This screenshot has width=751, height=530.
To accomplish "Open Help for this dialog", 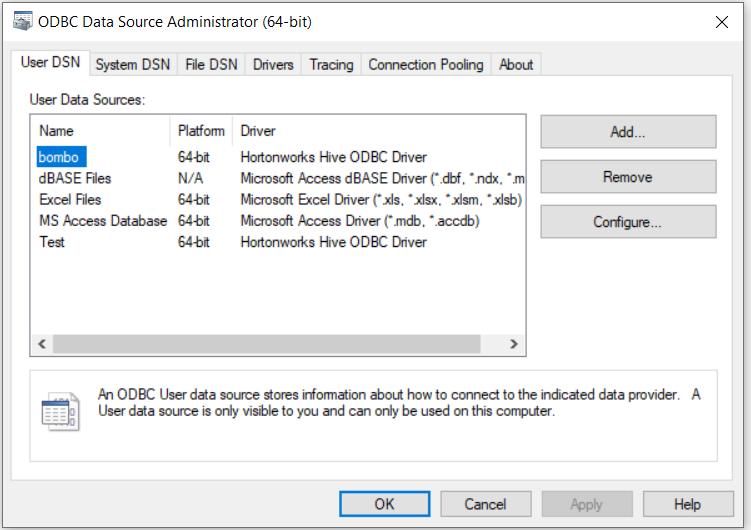I will 687,504.
